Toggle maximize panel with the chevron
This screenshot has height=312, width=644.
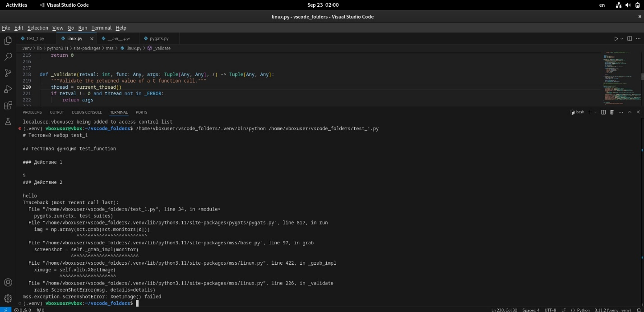tap(630, 112)
